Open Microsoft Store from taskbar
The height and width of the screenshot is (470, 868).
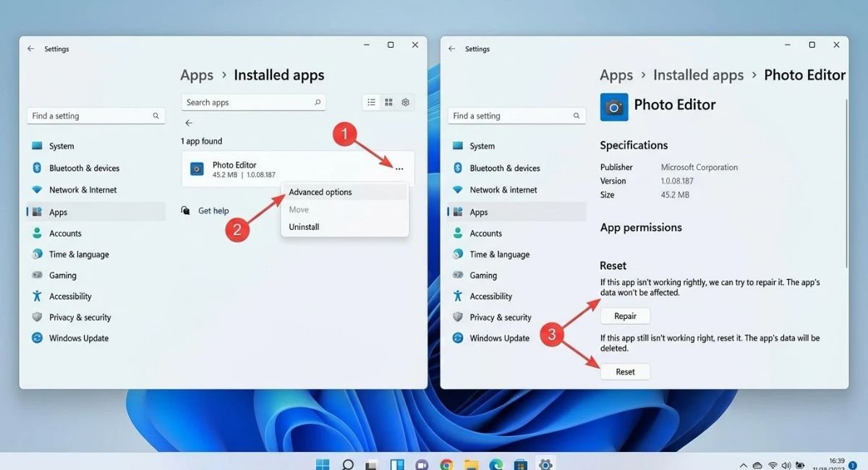(x=520, y=463)
